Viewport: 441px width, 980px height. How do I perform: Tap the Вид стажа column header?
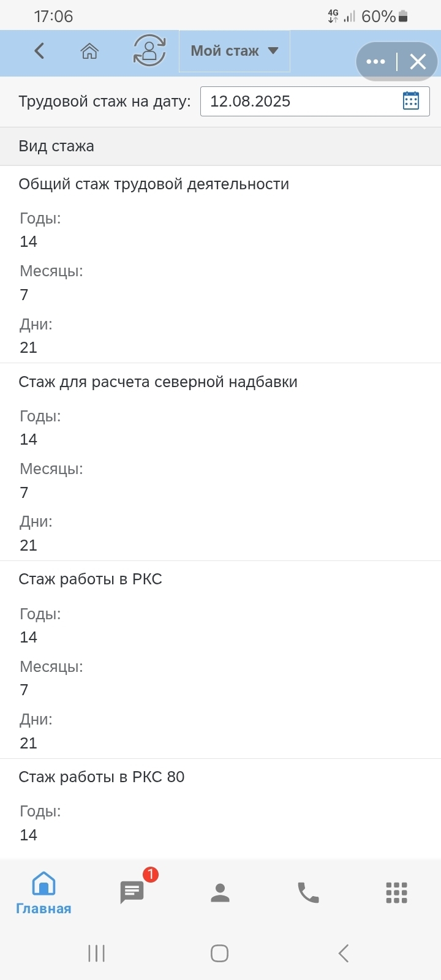[x=56, y=146]
